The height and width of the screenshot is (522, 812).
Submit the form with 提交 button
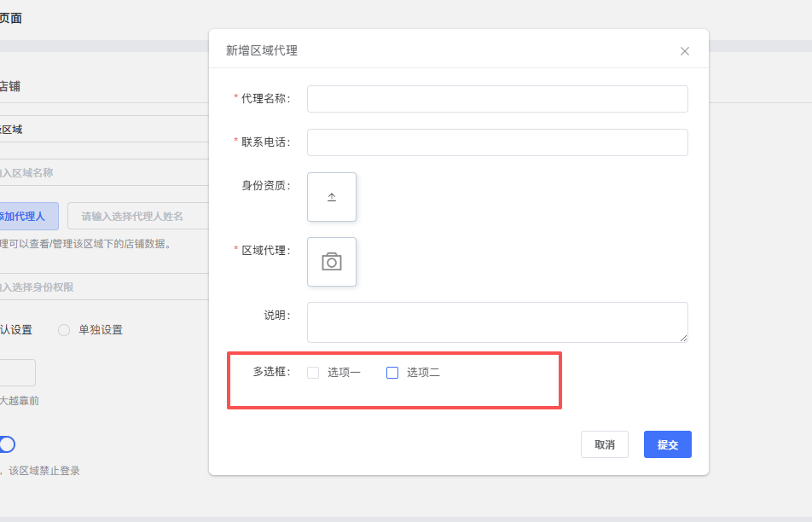coord(667,444)
